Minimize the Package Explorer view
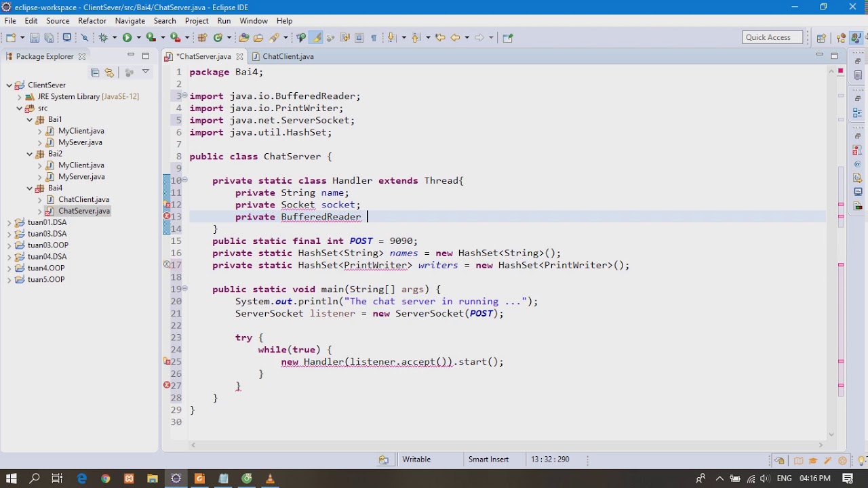This screenshot has height=488, width=868. 131,56
